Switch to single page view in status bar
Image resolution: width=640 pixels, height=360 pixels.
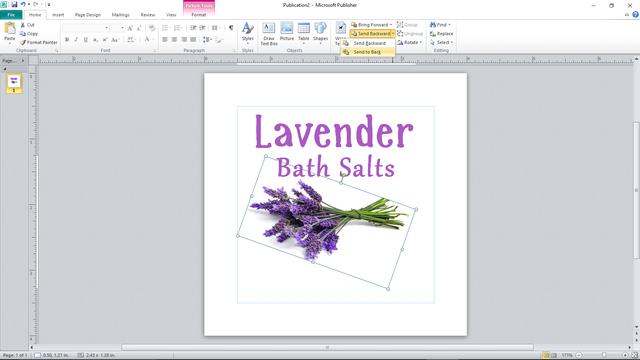[x=546, y=356]
